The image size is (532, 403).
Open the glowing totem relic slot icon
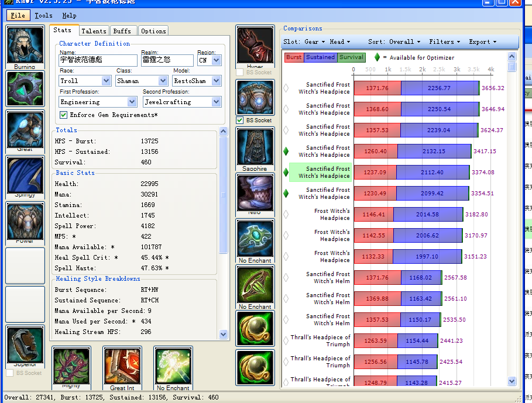(173, 366)
